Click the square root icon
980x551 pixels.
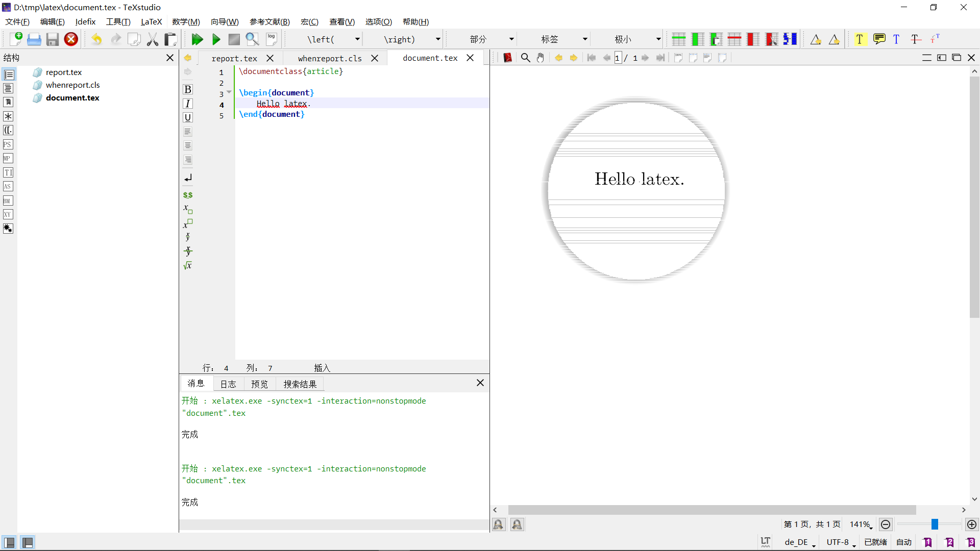click(188, 265)
